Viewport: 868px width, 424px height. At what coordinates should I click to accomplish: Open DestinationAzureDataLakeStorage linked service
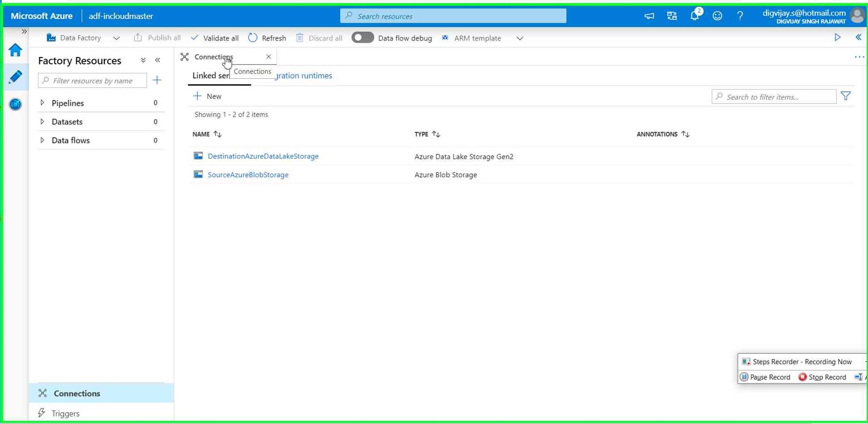coord(263,156)
